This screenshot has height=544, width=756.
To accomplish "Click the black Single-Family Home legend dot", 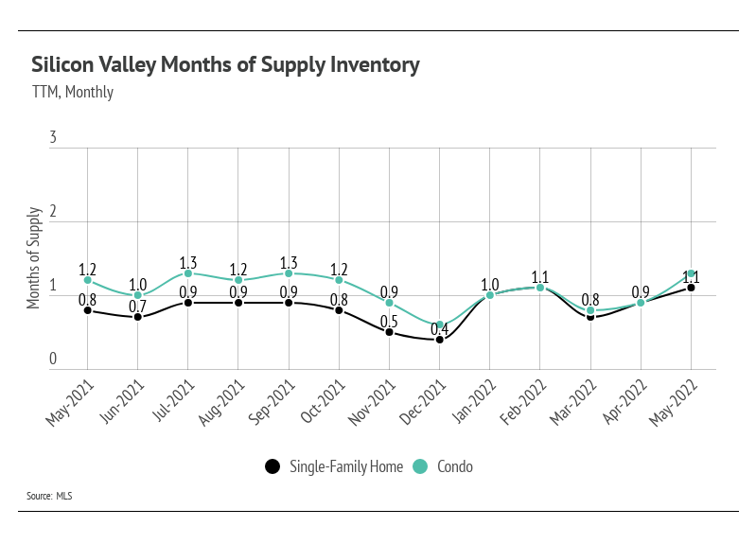I will pyautogui.click(x=273, y=466).
